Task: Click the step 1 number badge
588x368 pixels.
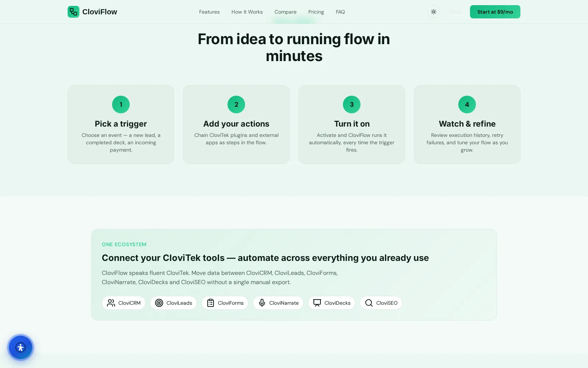Action: click(121, 105)
